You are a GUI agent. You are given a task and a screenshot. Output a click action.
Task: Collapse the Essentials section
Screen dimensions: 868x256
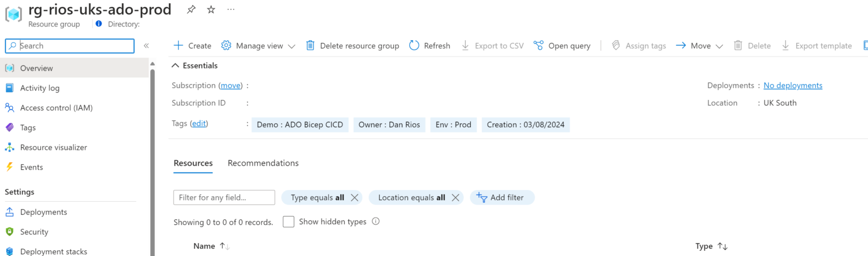[x=176, y=66]
